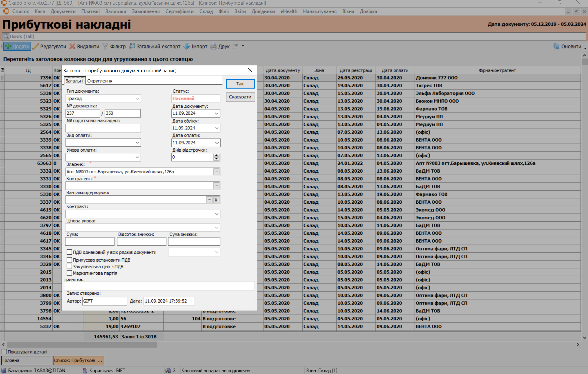The image size is (588, 374).
Task: Open Контрагент lookup via ellipsis button
Action: (216, 186)
